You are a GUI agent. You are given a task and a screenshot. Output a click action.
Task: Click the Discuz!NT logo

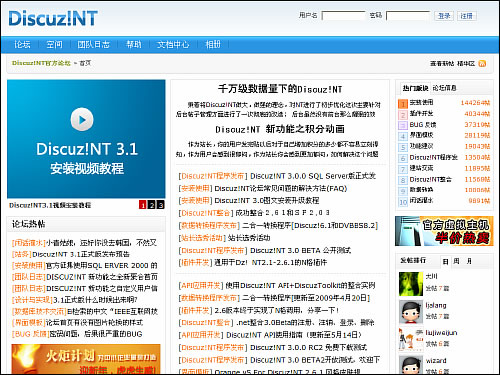tap(53, 18)
